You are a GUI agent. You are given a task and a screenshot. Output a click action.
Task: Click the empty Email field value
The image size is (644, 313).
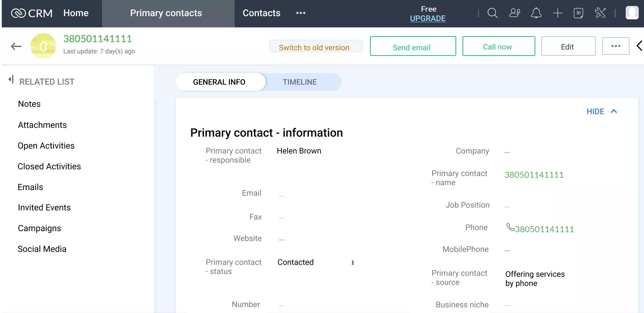point(282,196)
